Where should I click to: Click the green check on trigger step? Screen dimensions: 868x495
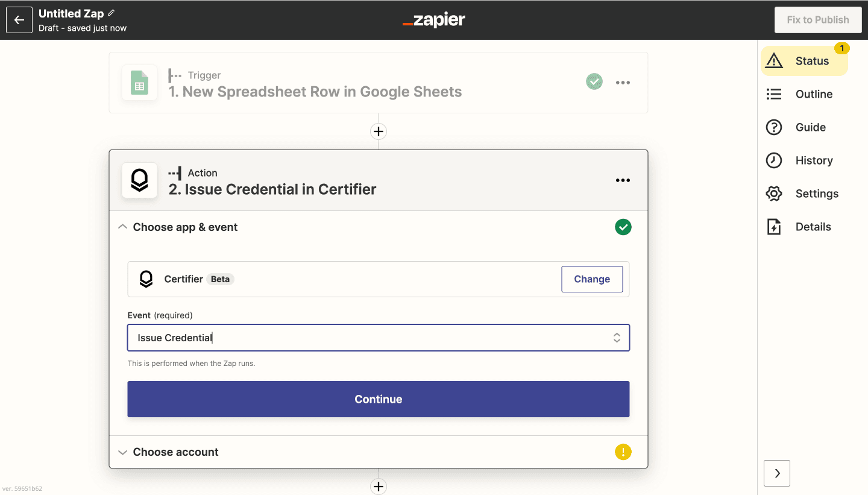click(x=594, y=81)
